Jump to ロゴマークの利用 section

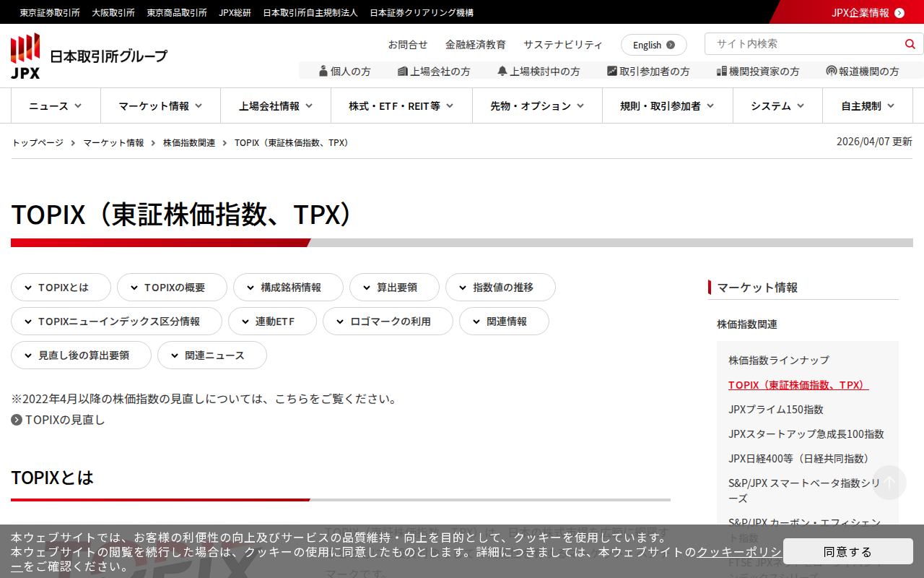pos(388,322)
